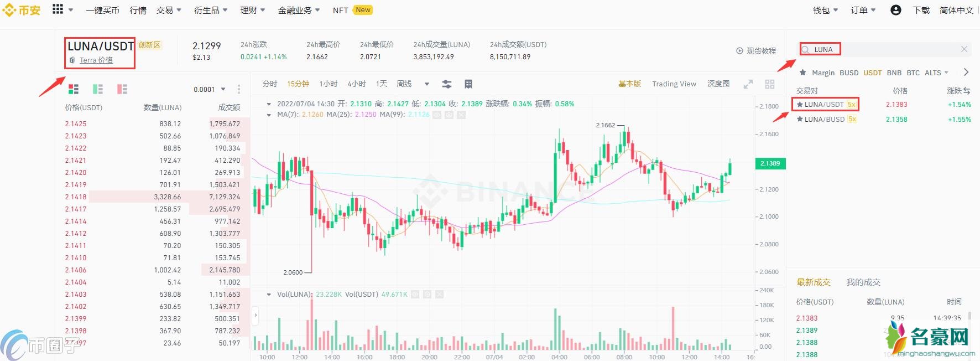Open the 衍生品 dropdown menu

[x=211, y=10]
